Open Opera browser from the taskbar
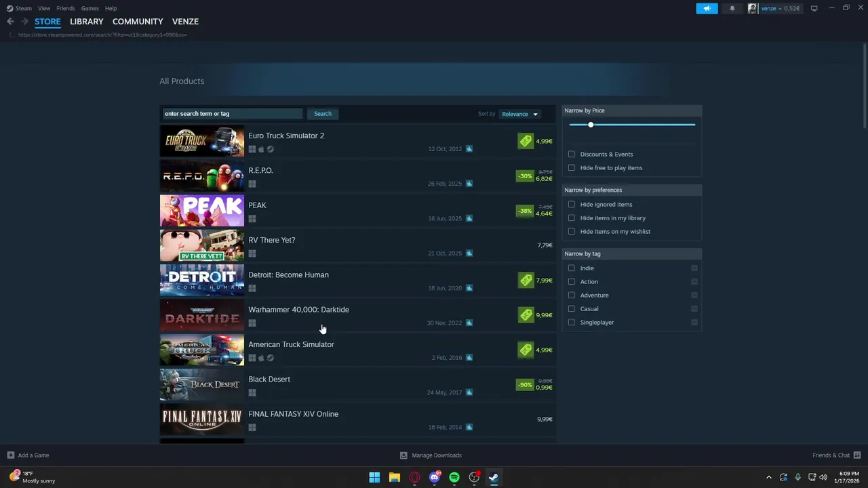Viewport: 868px width, 488px height. (414, 477)
